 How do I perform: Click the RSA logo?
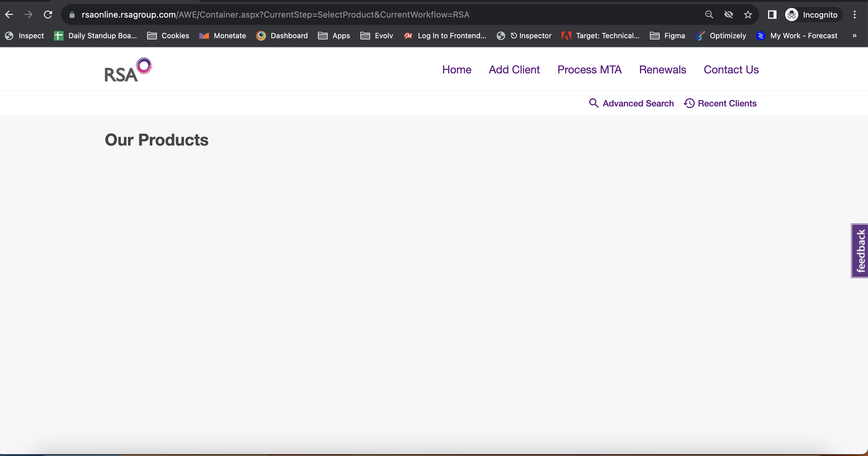[x=128, y=70]
